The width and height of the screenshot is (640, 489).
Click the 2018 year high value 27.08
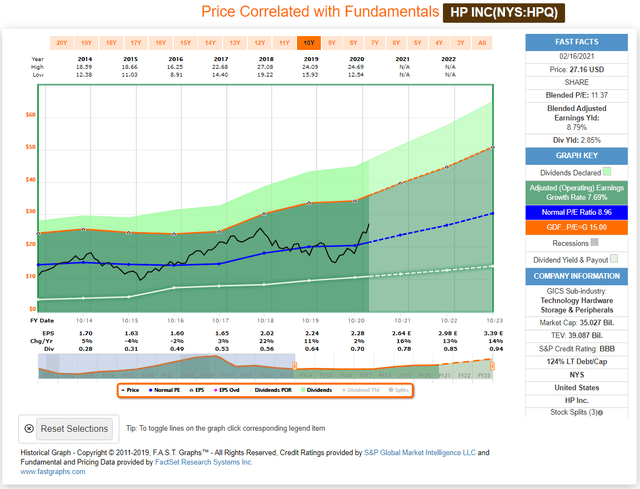[x=265, y=67]
